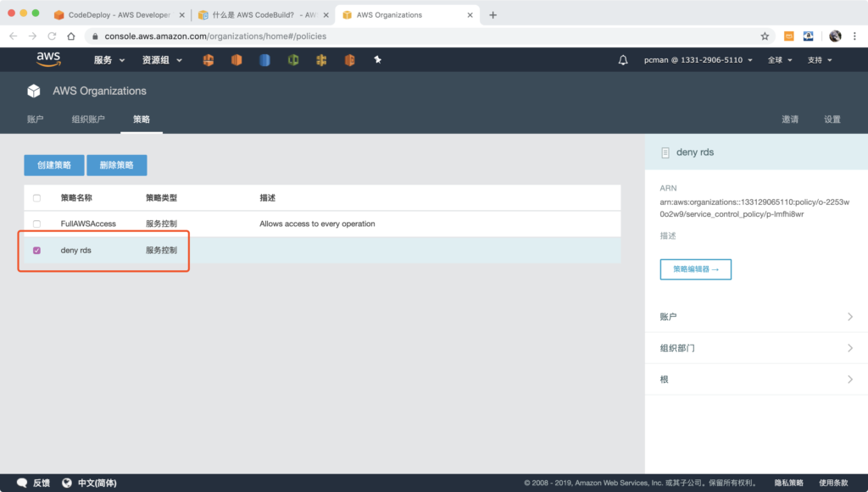Open the 邀请 tab

(x=790, y=119)
